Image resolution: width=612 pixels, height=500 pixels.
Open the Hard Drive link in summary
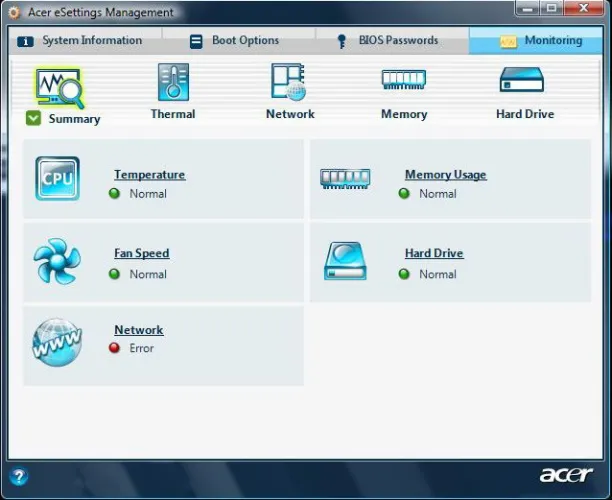434,253
